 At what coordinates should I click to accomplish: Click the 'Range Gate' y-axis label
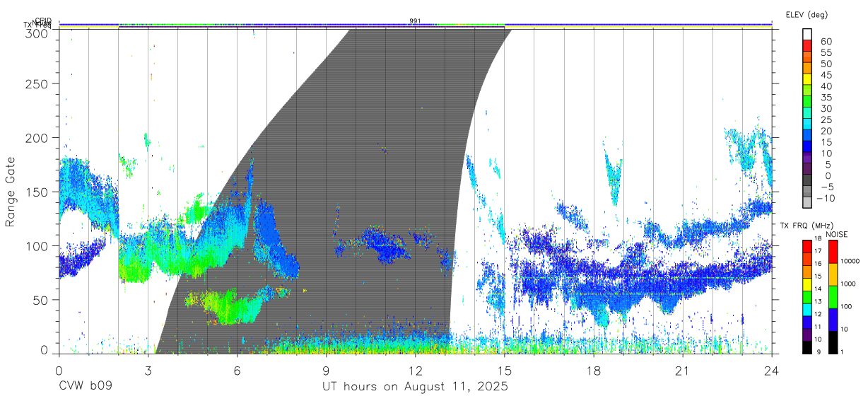click(x=11, y=192)
